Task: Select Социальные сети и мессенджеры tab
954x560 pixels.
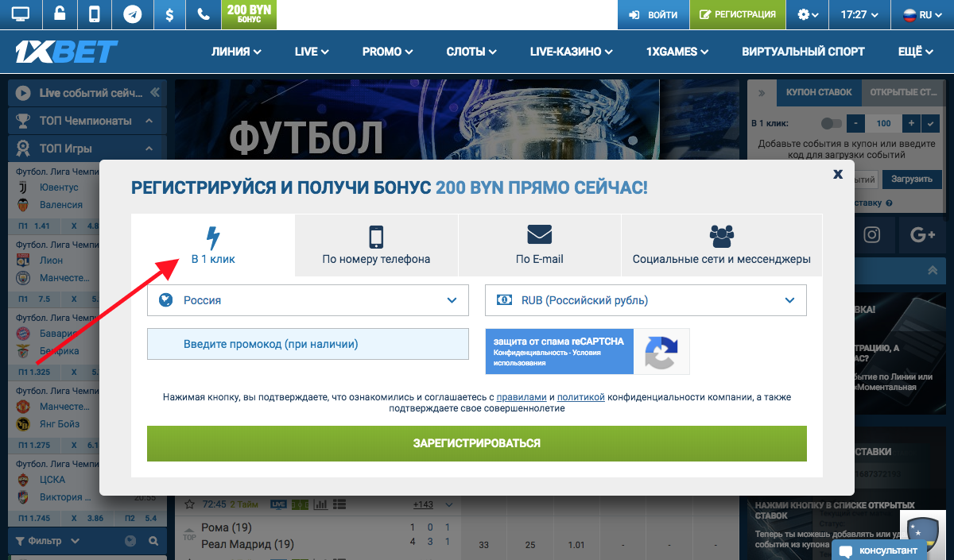Action: coord(721,245)
